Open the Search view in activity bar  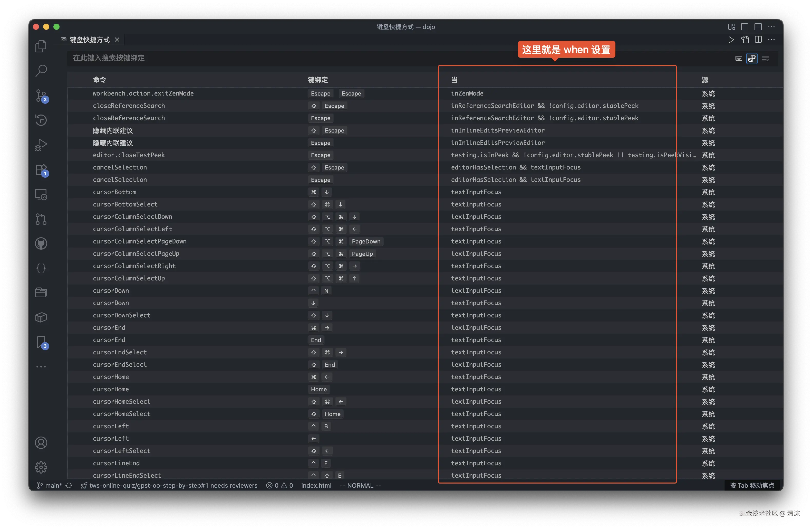click(x=41, y=71)
